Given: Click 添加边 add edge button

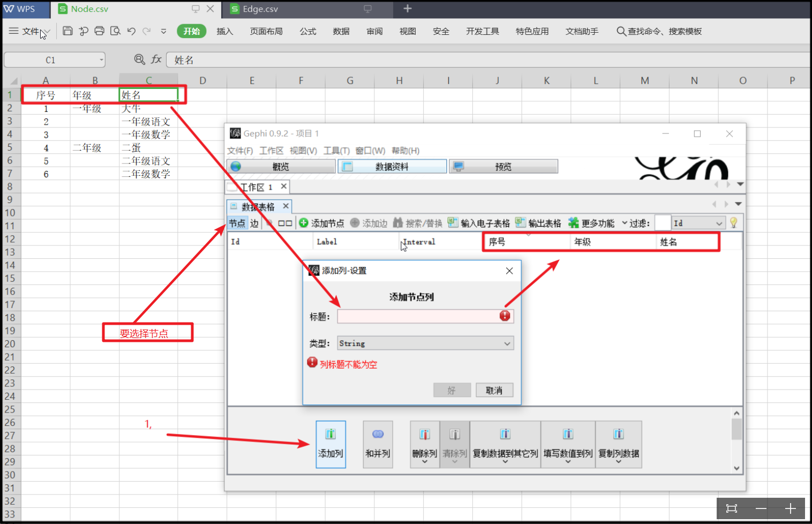Looking at the screenshot, I should [x=369, y=223].
